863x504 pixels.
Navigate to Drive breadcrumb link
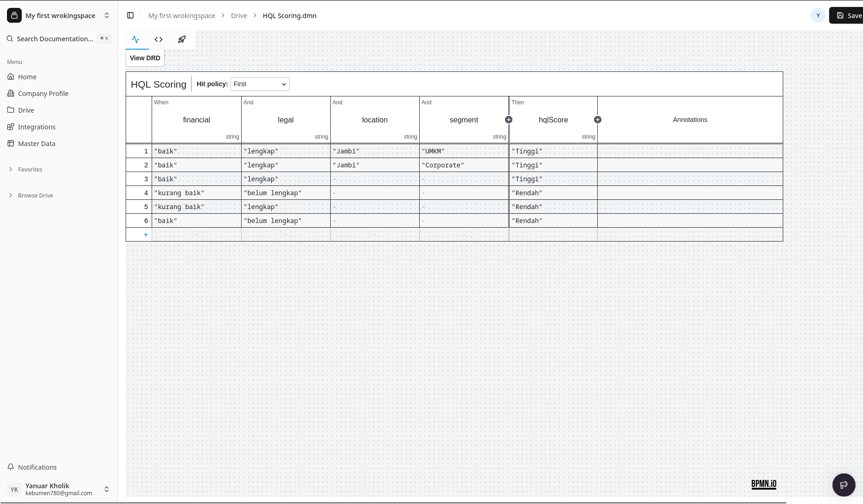point(239,15)
